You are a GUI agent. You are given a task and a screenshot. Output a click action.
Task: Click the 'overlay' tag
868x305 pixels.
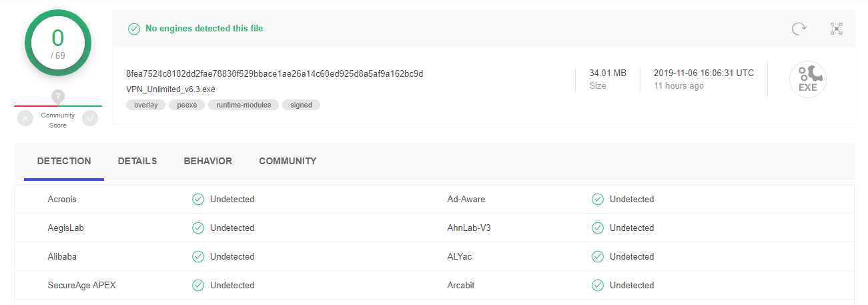(145, 105)
